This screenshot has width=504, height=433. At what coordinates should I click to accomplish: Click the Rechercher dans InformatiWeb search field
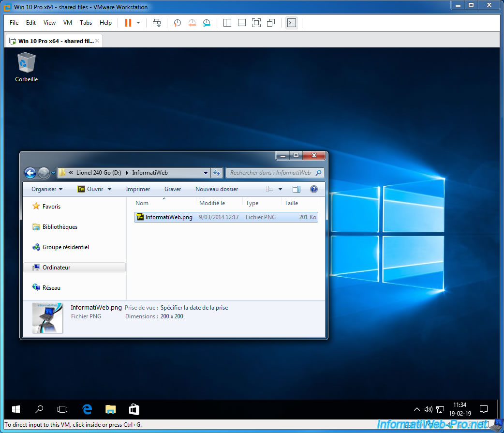pos(271,173)
